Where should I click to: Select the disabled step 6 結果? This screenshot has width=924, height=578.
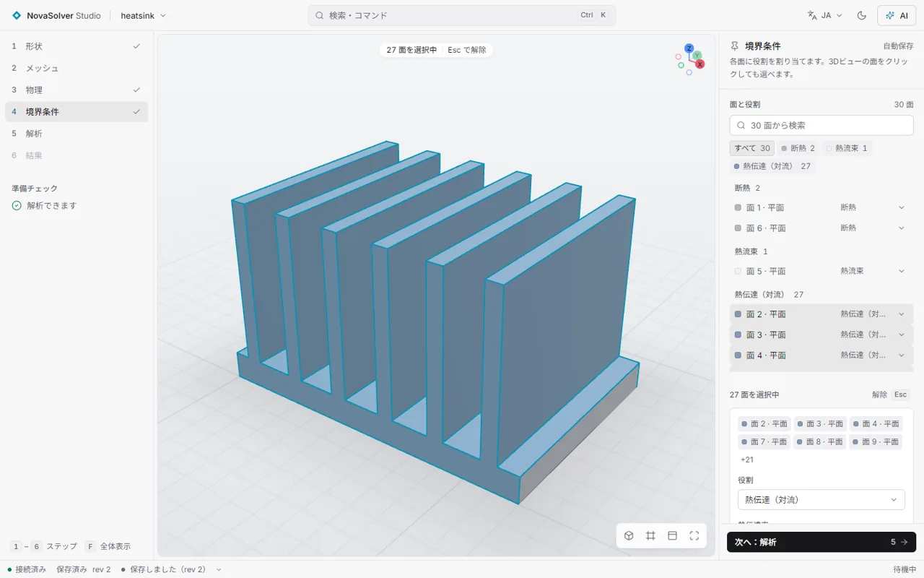click(77, 155)
